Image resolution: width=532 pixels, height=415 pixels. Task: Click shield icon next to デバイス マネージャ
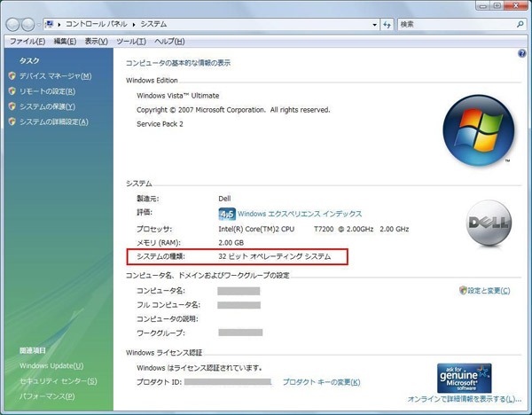click(12, 75)
